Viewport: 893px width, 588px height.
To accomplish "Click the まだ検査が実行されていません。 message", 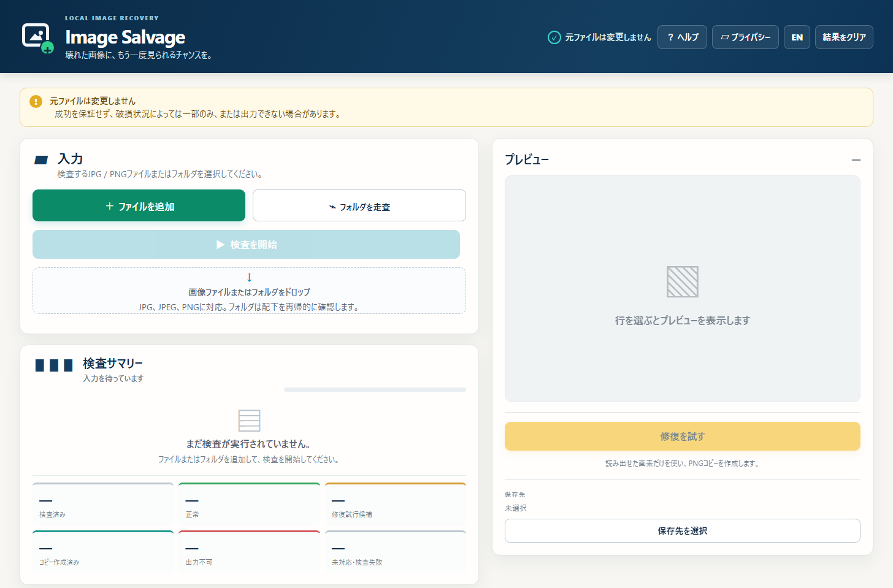I will coord(249,444).
